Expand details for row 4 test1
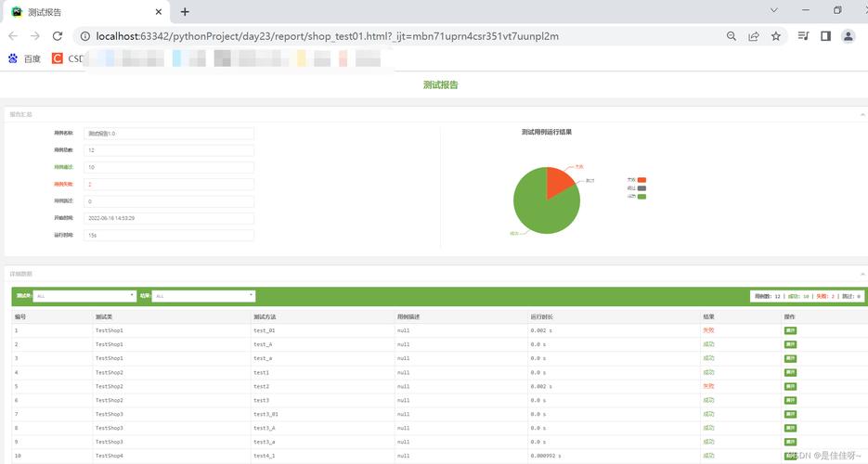 click(x=791, y=372)
